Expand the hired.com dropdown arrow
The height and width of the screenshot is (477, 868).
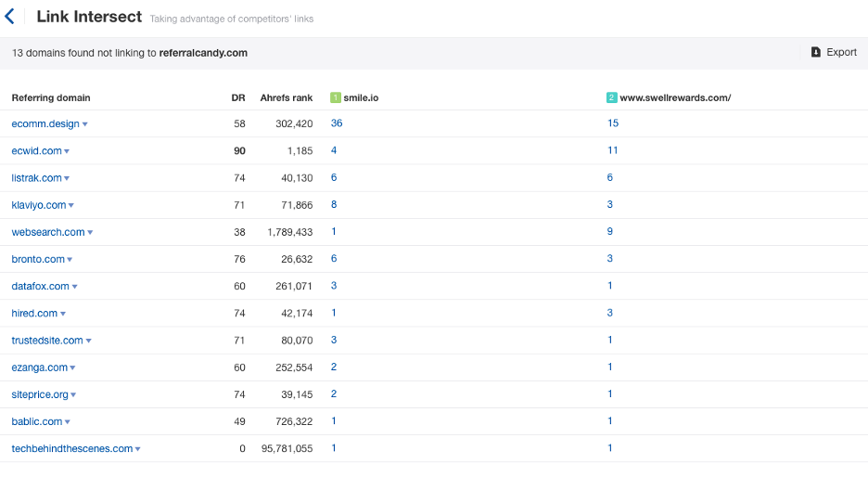[63, 314]
